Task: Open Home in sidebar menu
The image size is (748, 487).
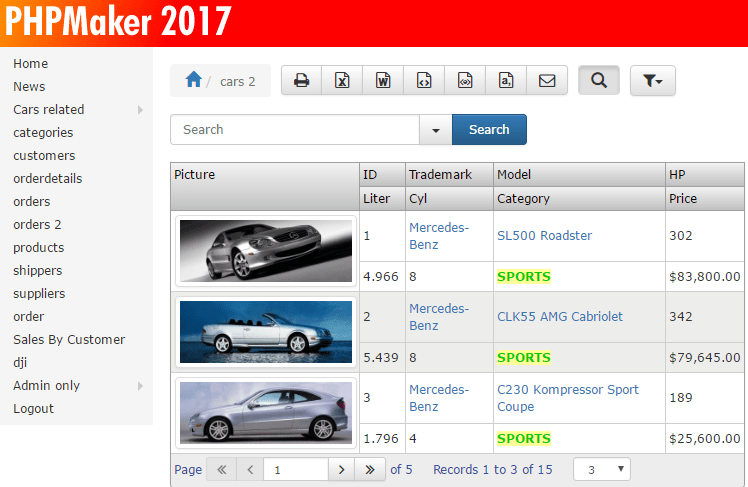Action: tap(31, 64)
